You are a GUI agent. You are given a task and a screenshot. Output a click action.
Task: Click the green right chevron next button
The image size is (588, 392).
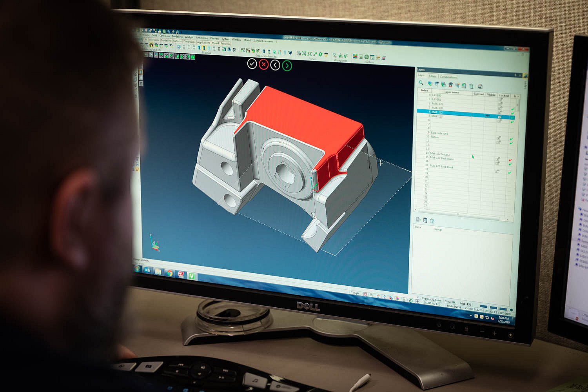tap(287, 65)
